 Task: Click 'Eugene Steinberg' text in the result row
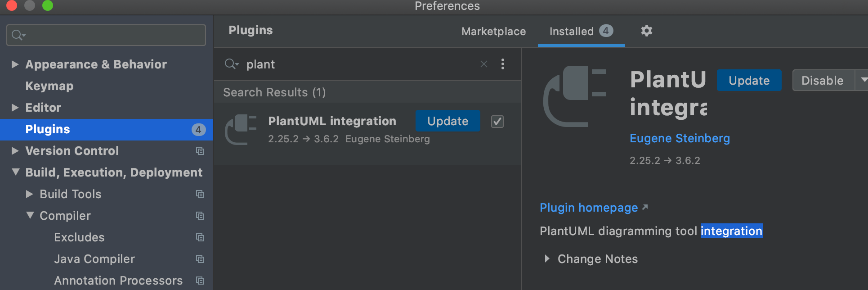coord(387,139)
